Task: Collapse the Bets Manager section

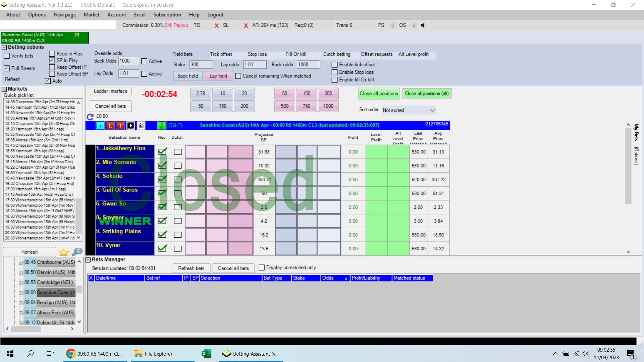Action: [x=88, y=259]
